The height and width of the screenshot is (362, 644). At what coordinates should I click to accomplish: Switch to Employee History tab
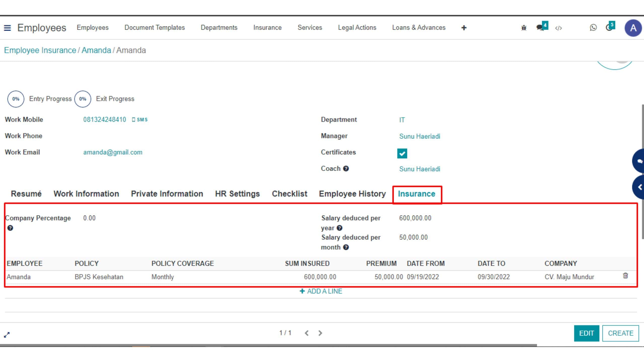point(352,194)
